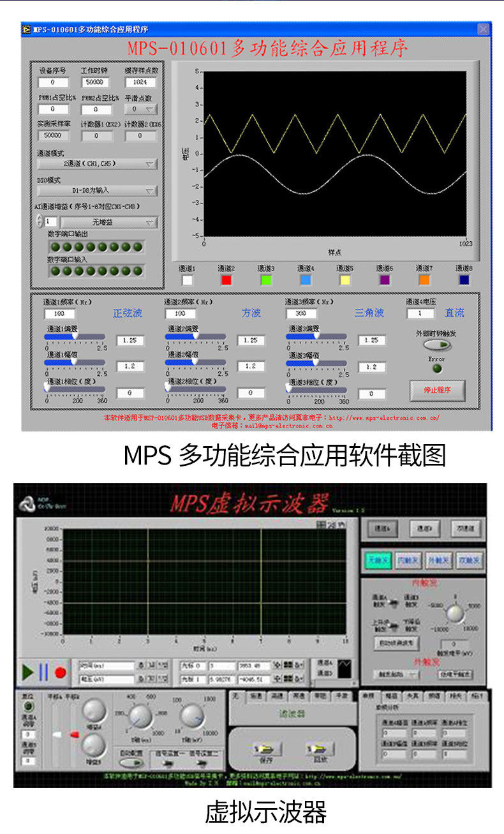Select the 内触发 trigger mode button
Screen dimensions: 504x834
pos(408,560)
